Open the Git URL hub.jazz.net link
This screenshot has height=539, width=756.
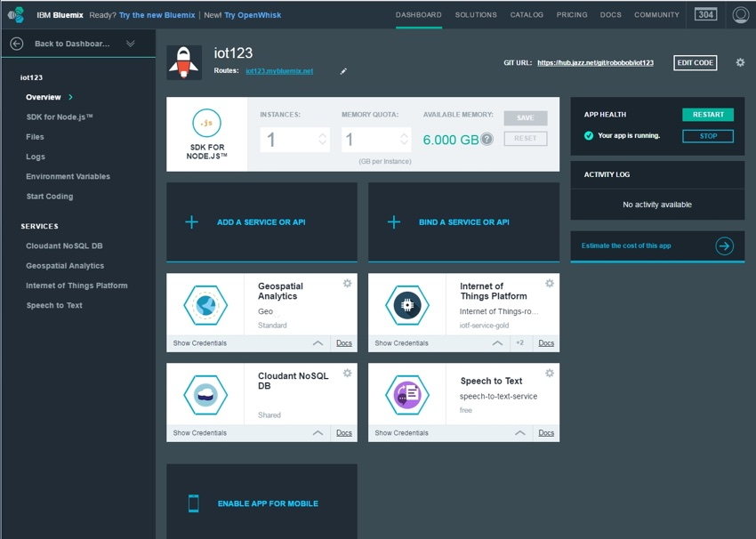click(595, 62)
